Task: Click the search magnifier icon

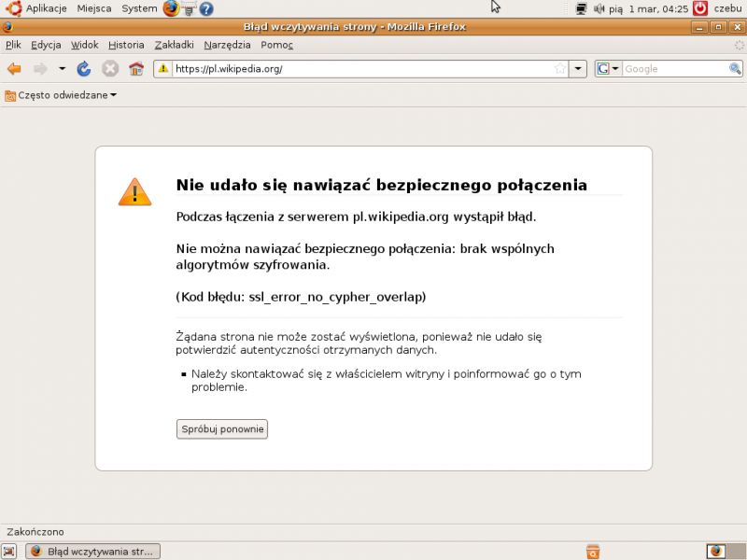Action: (735, 69)
